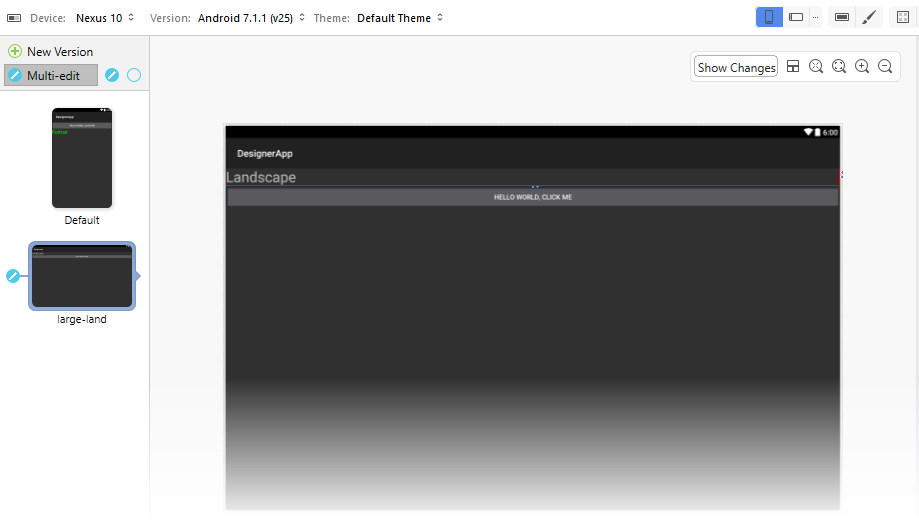Click the New Version button

click(50, 52)
